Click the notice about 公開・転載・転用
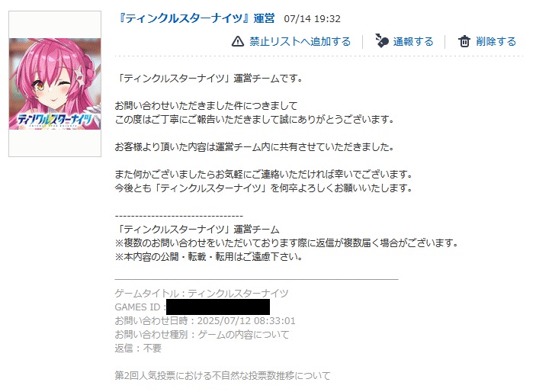The height and width of the screenshot is (392, 536). tap(209, 256)
